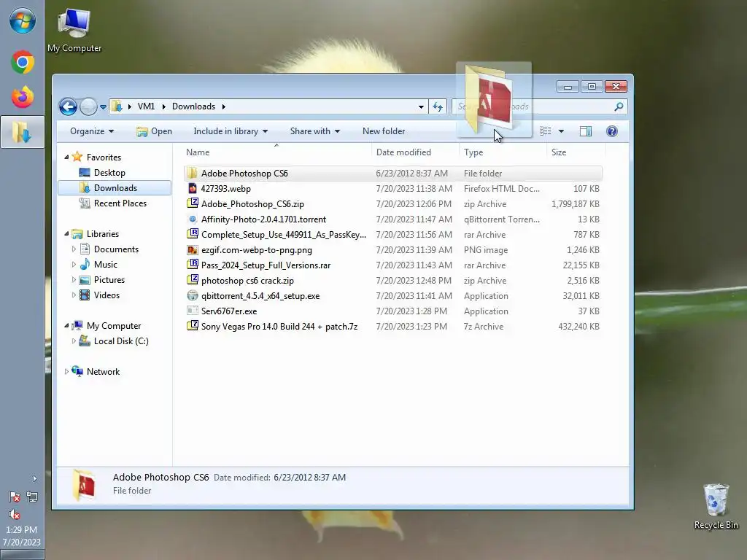
Task: Open the address bar history dropdown
Action: 421,106
